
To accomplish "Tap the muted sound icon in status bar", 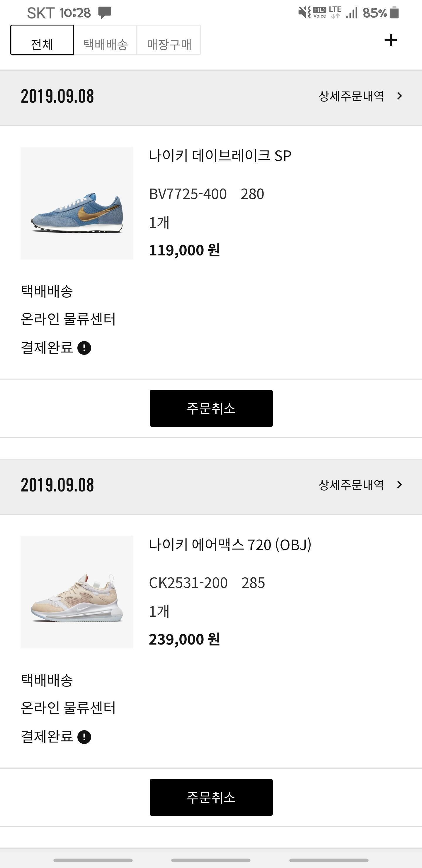I will [304, 13].
